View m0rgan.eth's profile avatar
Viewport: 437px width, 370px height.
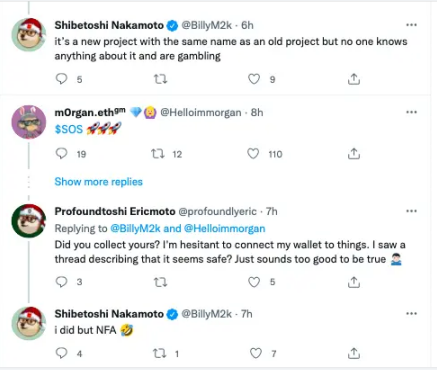pyautogui.click(x=29, y=122)
